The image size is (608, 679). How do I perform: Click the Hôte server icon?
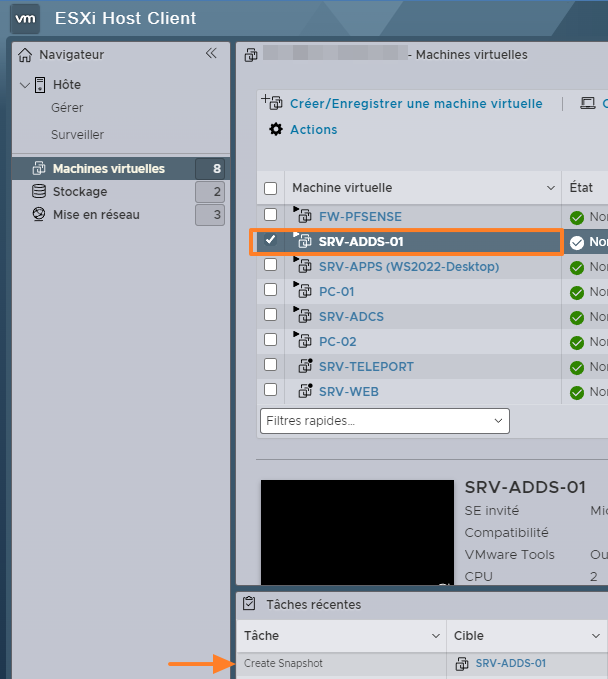pos(40,85)
